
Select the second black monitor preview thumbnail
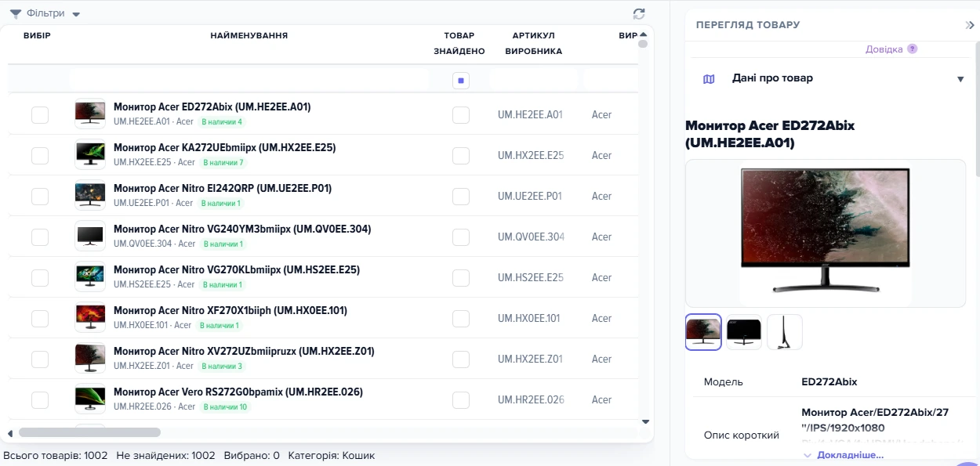[x=744, y=332]
